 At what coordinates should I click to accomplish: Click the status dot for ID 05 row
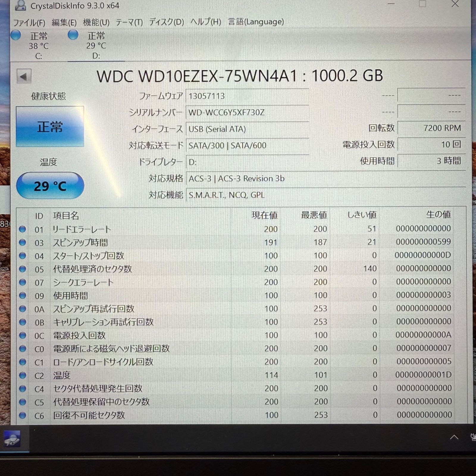[x=23, y=269]
